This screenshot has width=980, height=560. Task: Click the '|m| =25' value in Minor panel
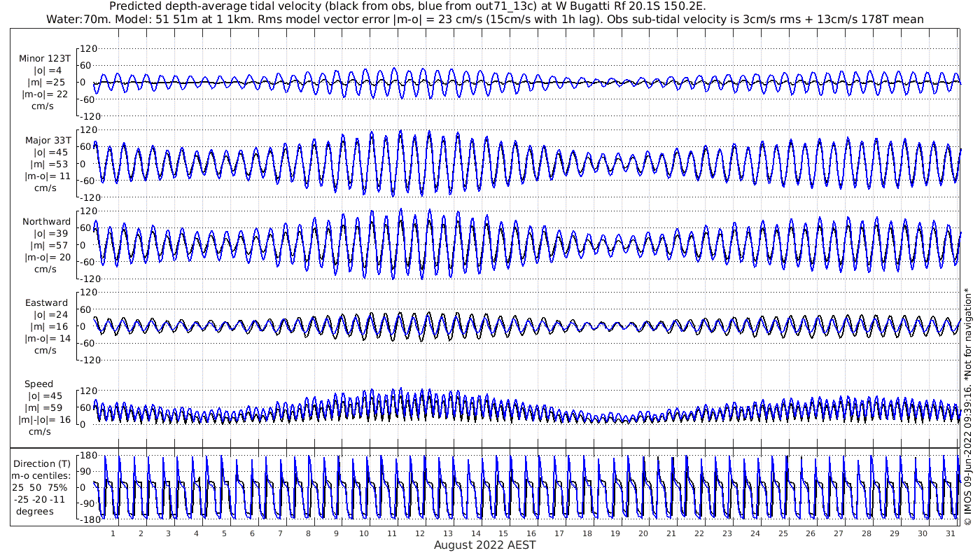pos(50,83)
